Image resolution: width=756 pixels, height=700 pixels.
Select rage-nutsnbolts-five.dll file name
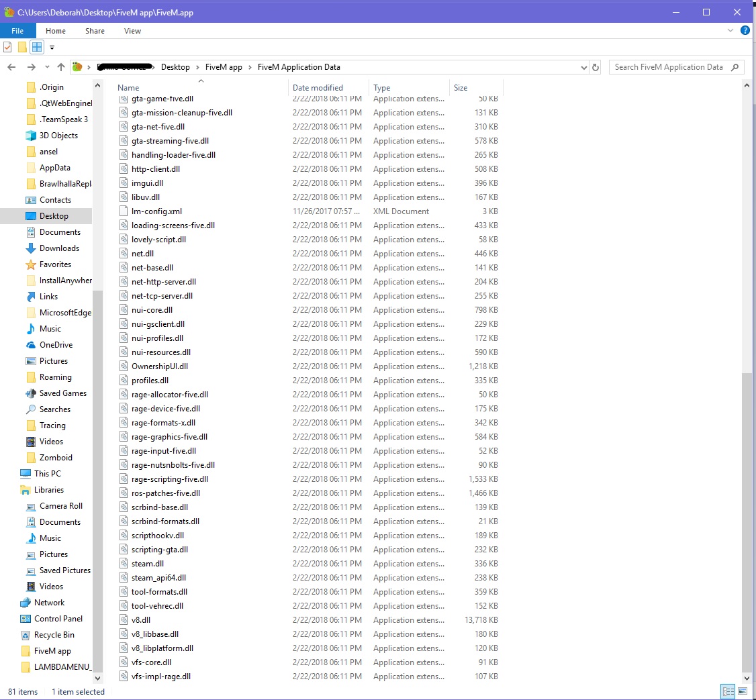point(173,465)
